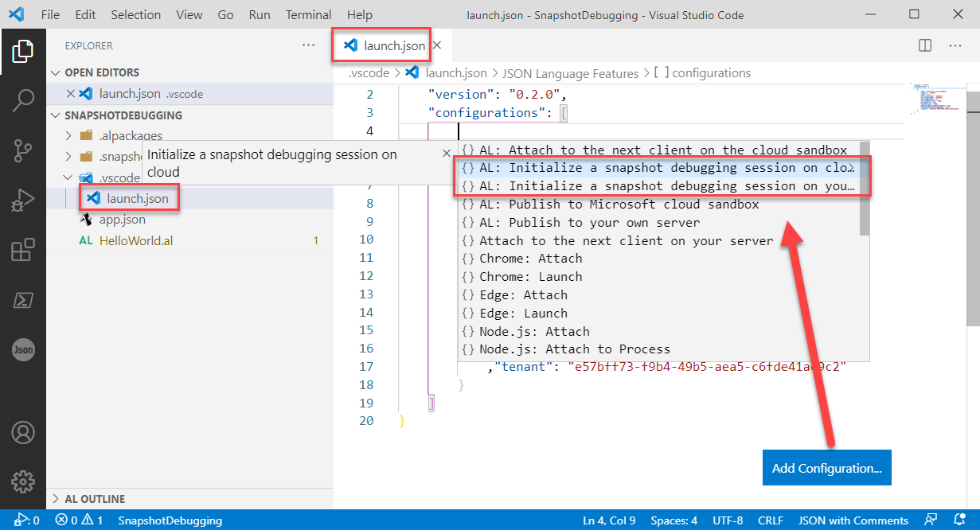Close the launch.json editor tab
980x530 pixels.
[x=437, y=45]
